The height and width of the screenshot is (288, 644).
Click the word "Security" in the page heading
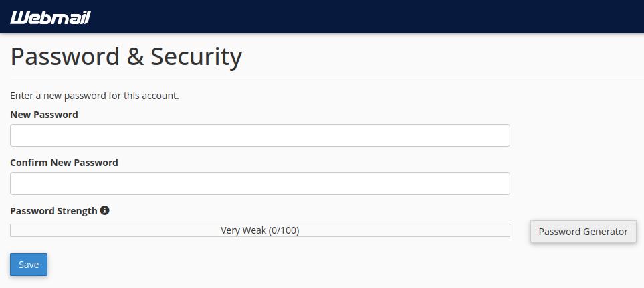tap(195, 58)
